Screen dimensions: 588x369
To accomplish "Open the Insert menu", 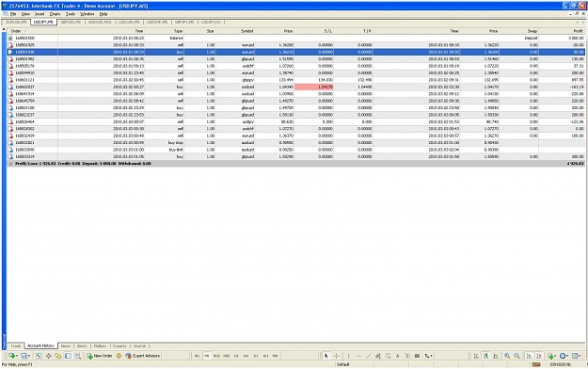I will tap(40, 14).
